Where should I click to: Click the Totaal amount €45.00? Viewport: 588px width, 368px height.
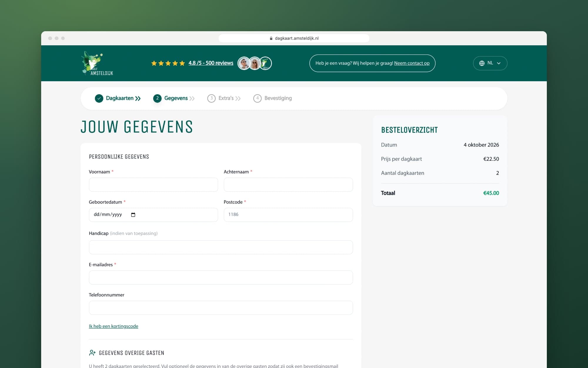click(x=491, y=193)
